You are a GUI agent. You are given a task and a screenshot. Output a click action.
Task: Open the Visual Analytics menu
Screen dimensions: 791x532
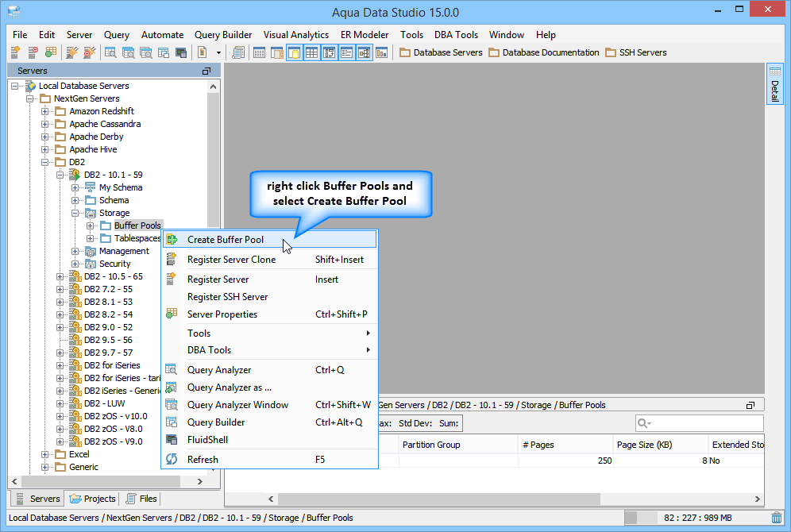click(x=296, y=35)
